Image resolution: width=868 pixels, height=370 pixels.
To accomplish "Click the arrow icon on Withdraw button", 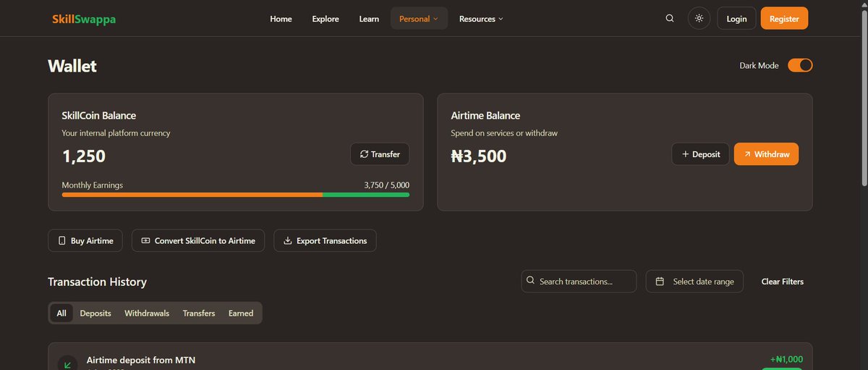I will [747, 154].
